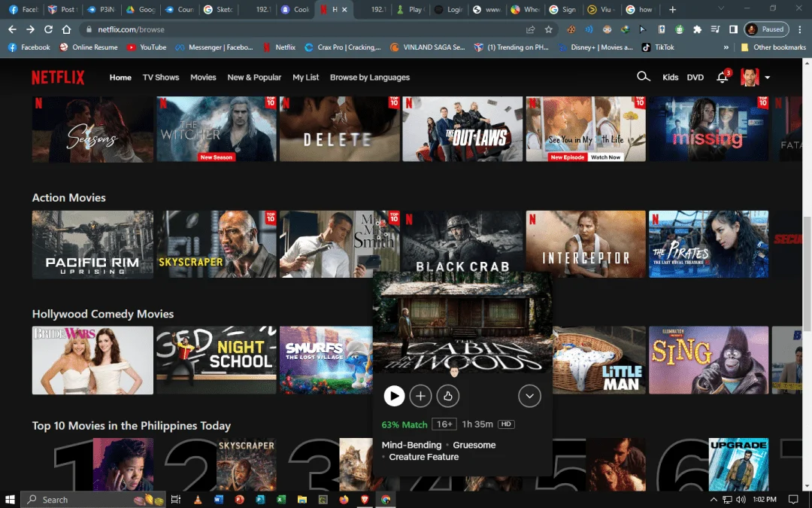Show hidden system tray icons
812x508 pixels.
[x=714, y=500]
